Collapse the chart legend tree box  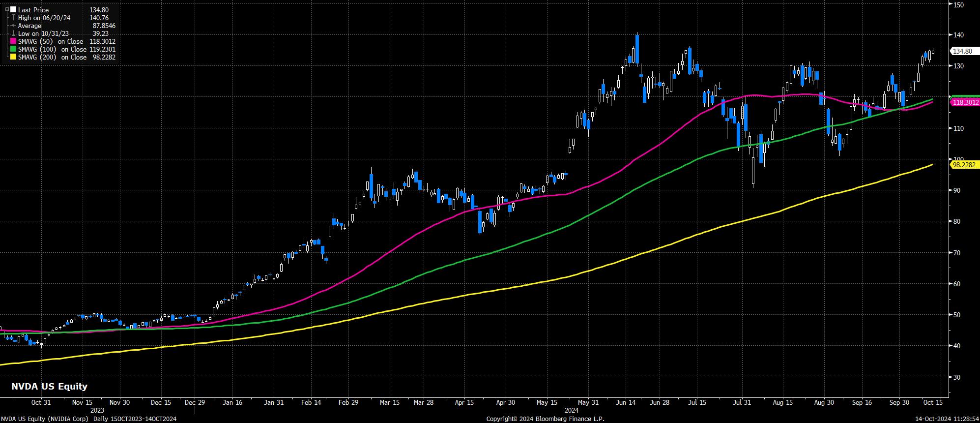click(7, 10)
